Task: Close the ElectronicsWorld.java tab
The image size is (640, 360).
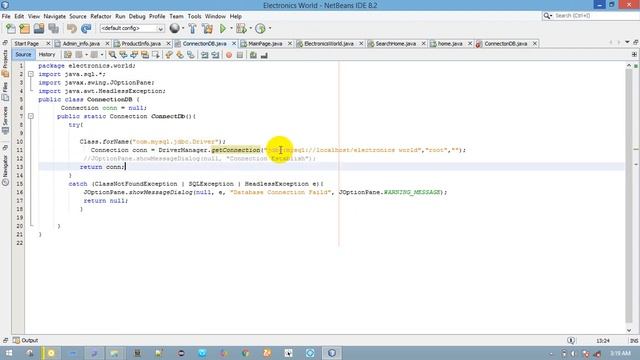Action: click(361, 43)
